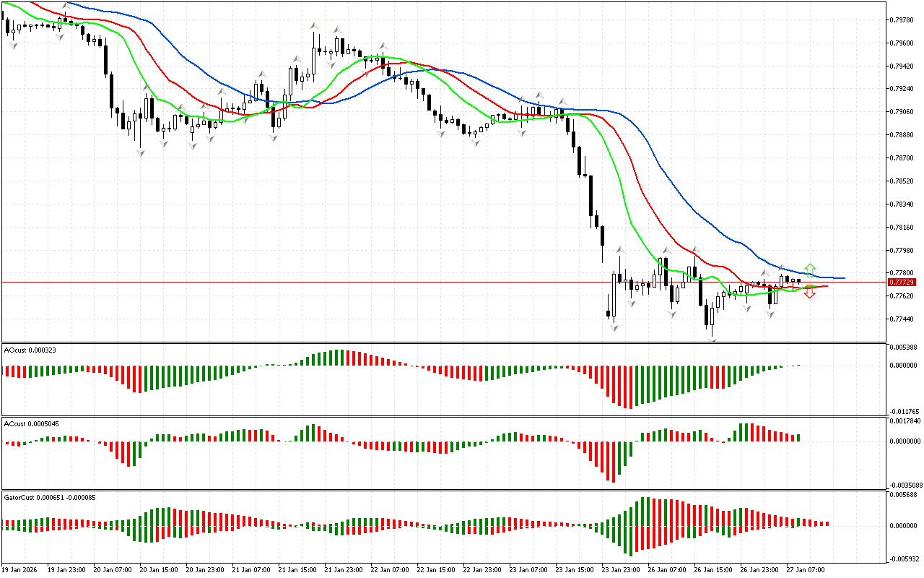Click the up fractal above the 21 Jan high
Viewport: 924px width, 578px height.
[315, 25]
